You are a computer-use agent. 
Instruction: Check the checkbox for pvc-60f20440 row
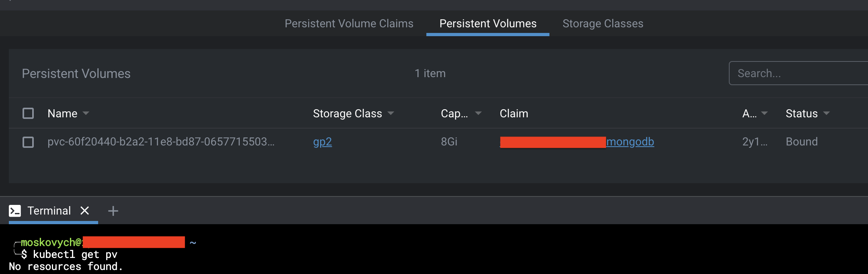pyautogui.click(x=28, y=142)
